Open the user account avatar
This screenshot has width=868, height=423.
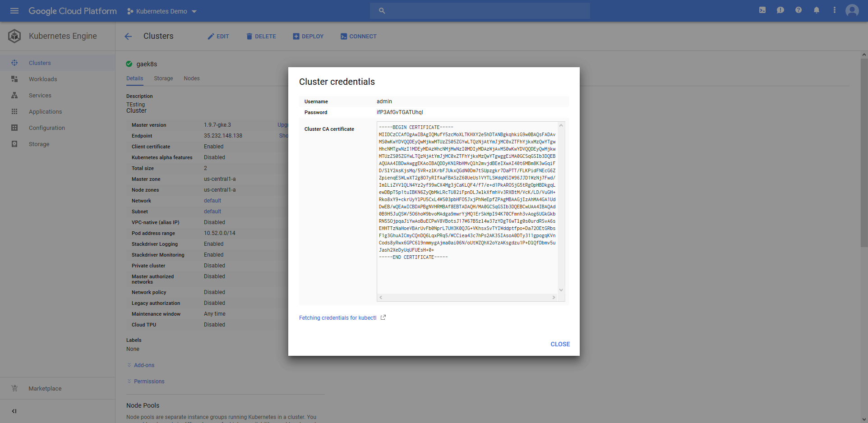[x=852, y=10]
